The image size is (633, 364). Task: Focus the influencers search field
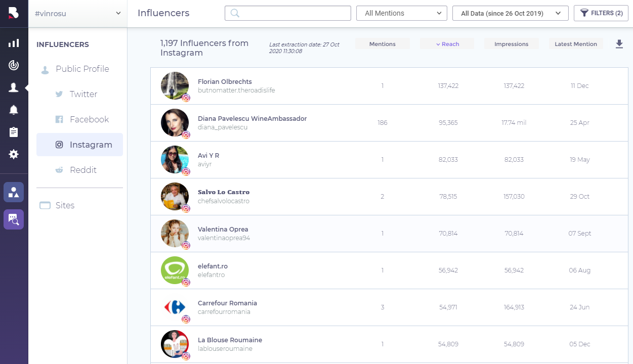pos(288,13)
